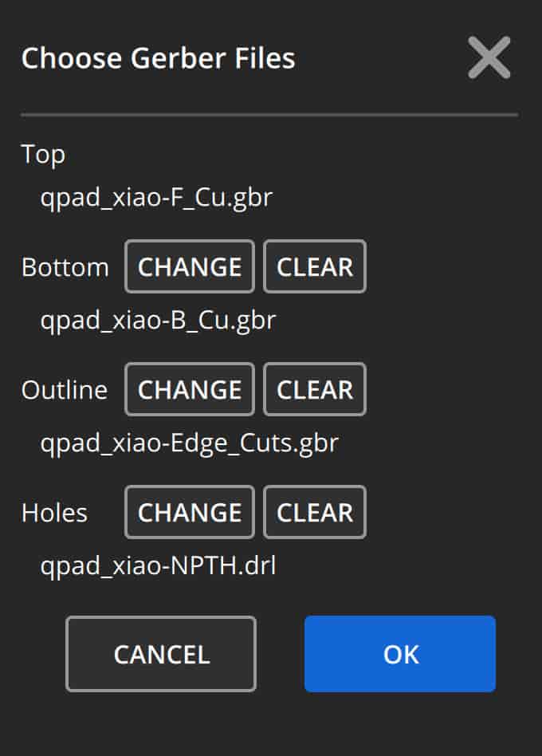
Task: Clear the Bottom layer file
Action: [315, 266]
